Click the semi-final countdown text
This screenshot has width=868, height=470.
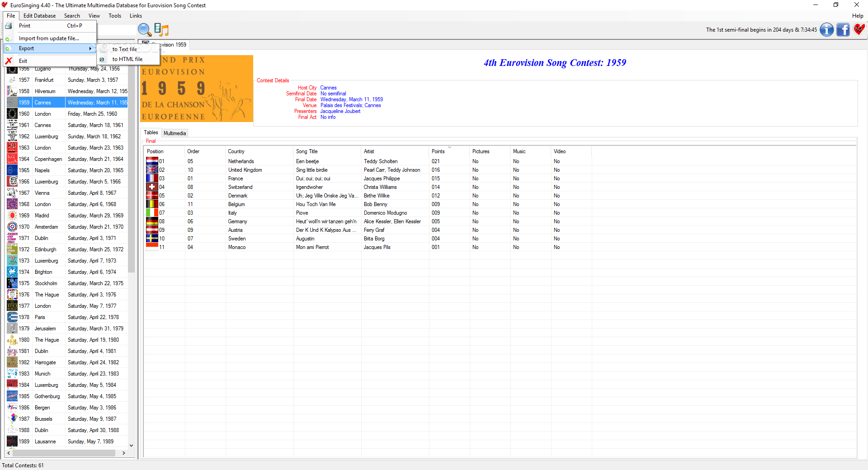click(761, 30)
